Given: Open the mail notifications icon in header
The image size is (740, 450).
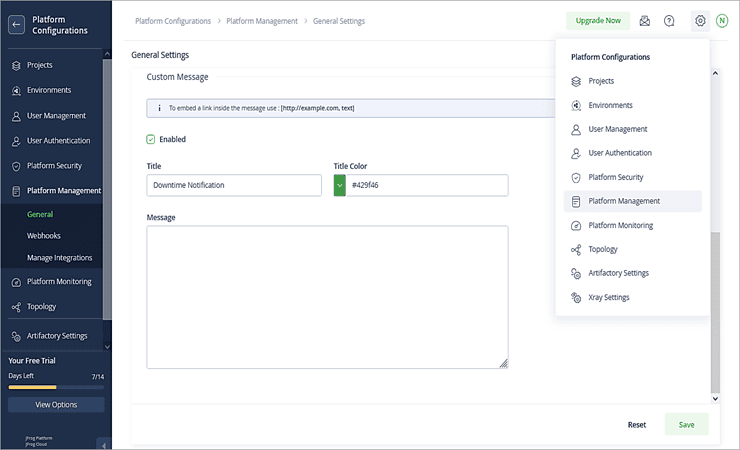Looking at the screenshot, I should pos(645,21).
